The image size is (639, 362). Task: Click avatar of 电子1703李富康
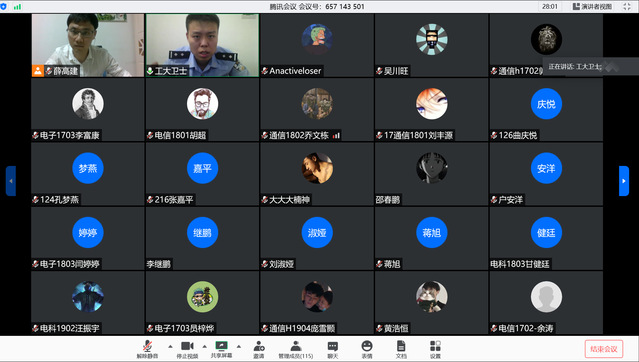click(x=88, y=104)
